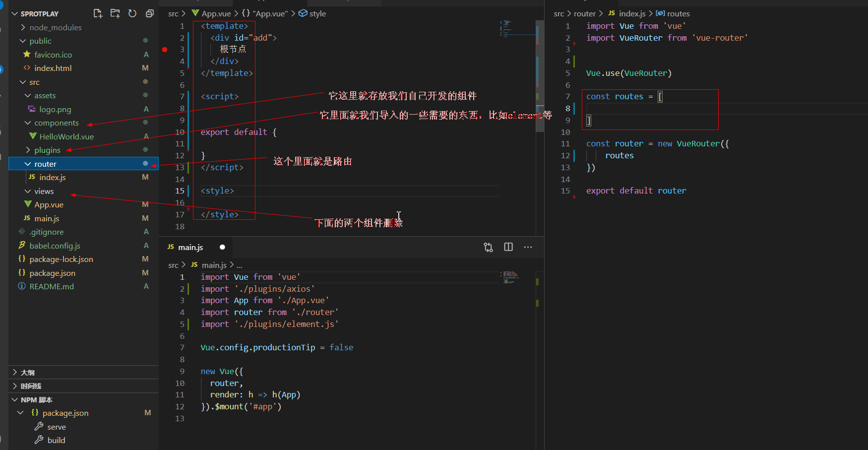Collapse the components folder
The image size is (868, 450).
pos(28,123)
